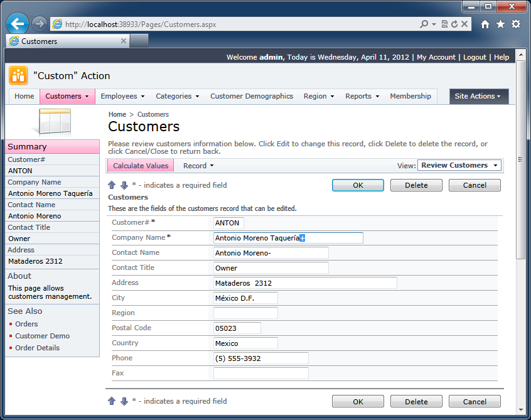
Task: Click the browser Back arrow button
Action: pos(18,24)
